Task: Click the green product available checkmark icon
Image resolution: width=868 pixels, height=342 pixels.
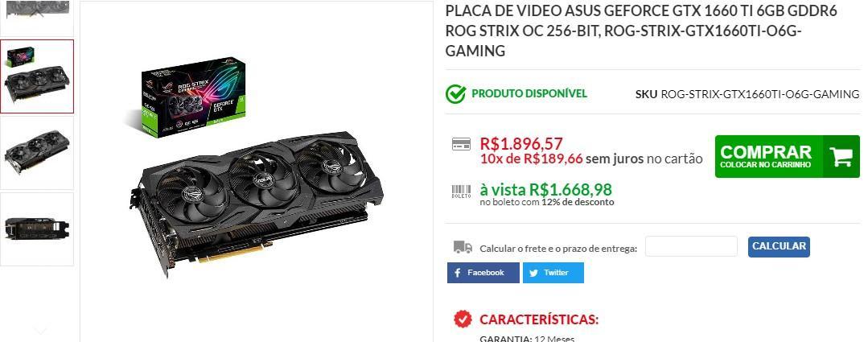Action: pos(455,94)
